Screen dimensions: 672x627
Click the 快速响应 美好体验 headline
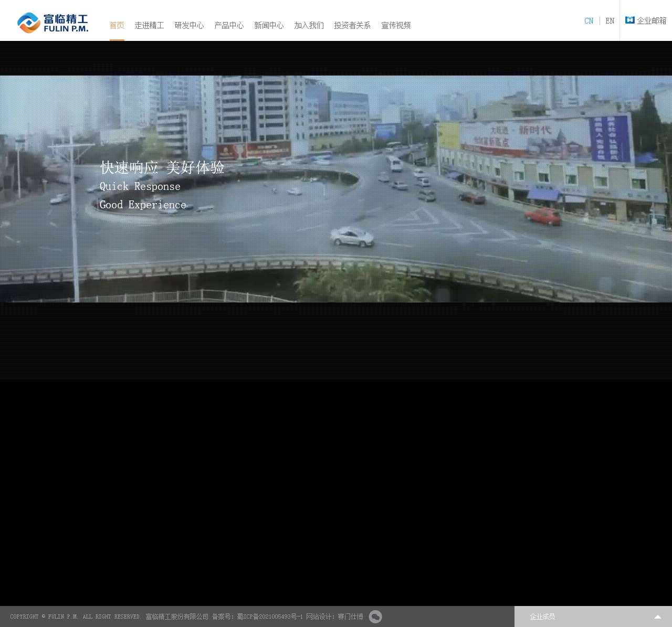tap(162, 167)
